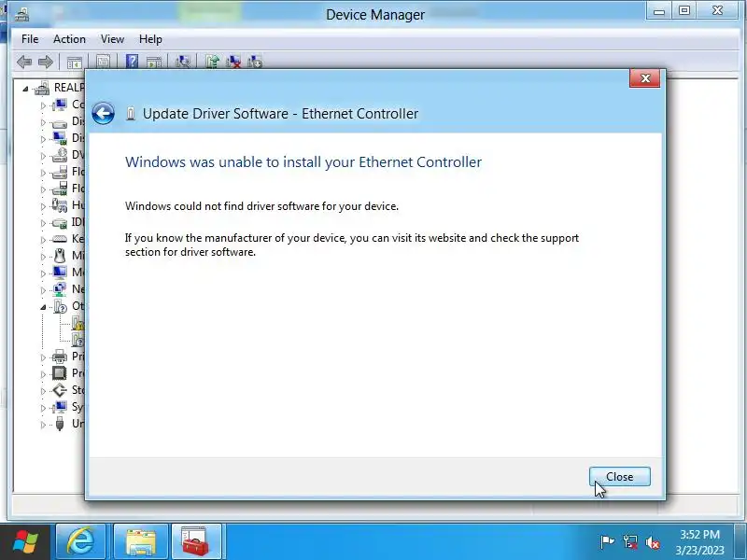Click the Uninstall device icon with red X
The height and width of the screenshot is (560, 747).
coord(233,62)
